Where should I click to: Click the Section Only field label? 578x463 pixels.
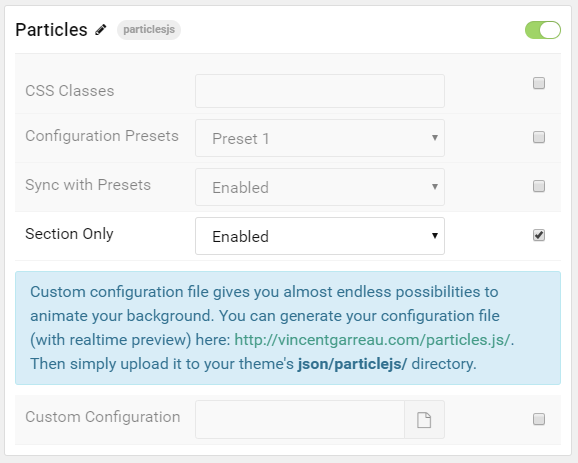pos(69,234)
